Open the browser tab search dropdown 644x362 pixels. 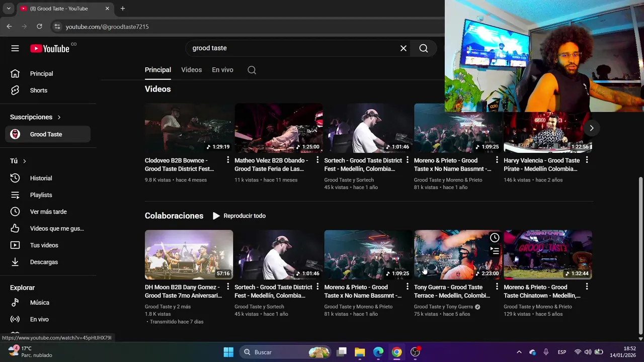click(9, 9)
